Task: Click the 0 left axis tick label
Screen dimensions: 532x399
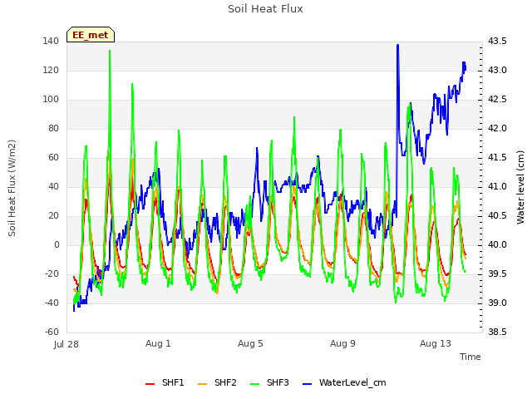Action: point(57,245)
